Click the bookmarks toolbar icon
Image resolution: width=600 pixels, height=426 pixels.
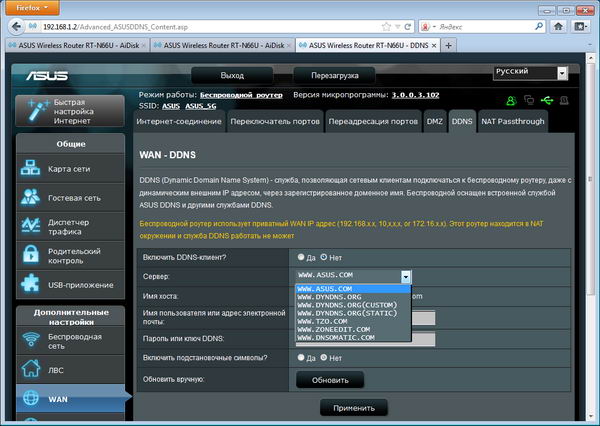pos(580,26)
